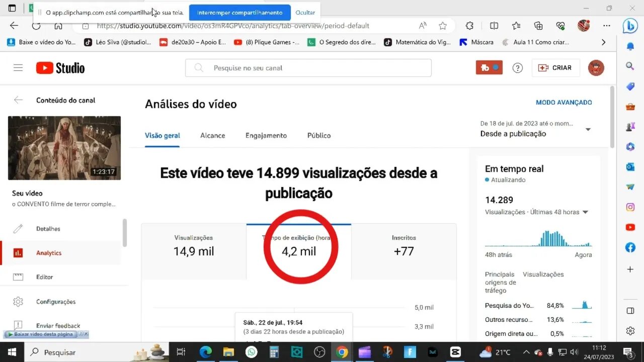The width and height of the screenshot is (644, 362).
Task: Click the browser back arrow
Action: click(14, 26)
